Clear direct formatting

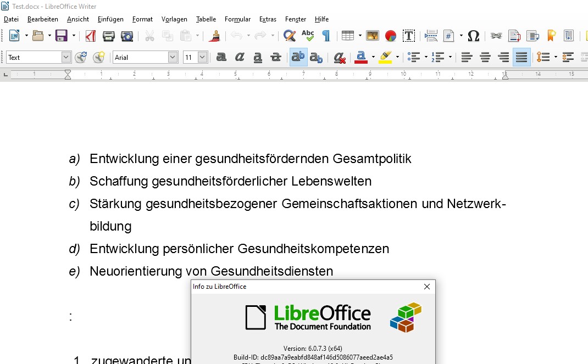pyautogui.click(x=340, y=57)
